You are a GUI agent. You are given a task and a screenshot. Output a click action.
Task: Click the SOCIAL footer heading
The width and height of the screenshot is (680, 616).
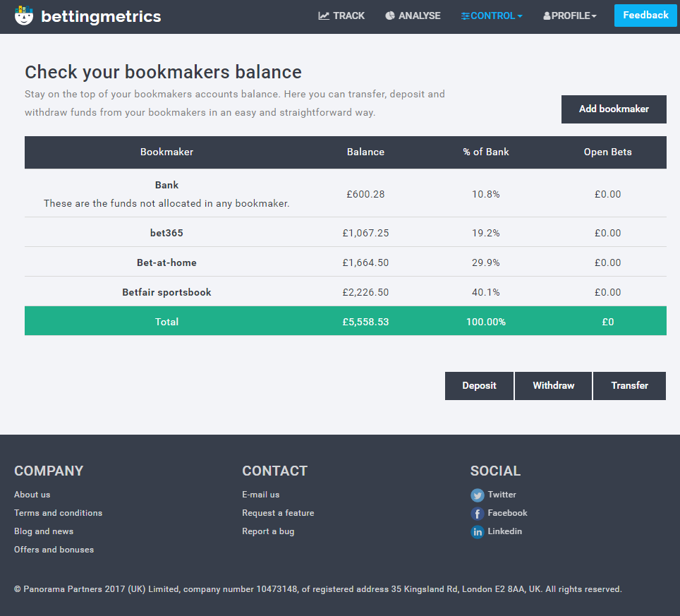pos(496,471)
